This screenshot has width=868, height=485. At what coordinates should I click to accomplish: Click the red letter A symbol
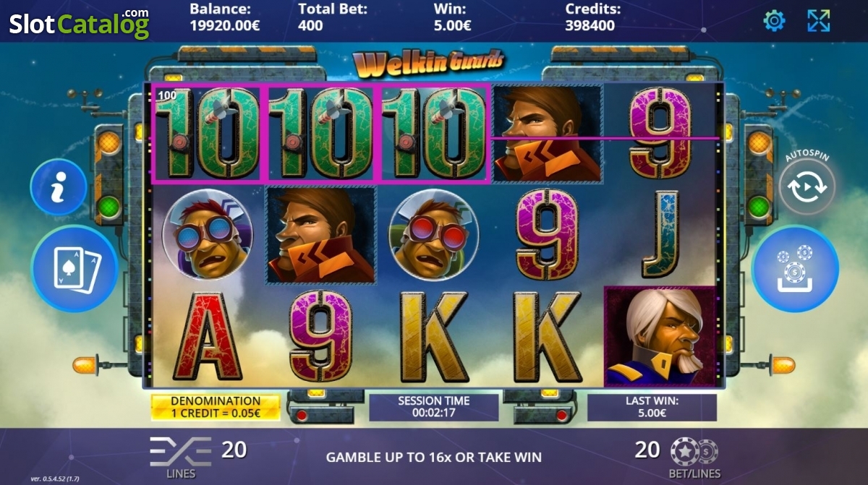[x=208, y=337]
